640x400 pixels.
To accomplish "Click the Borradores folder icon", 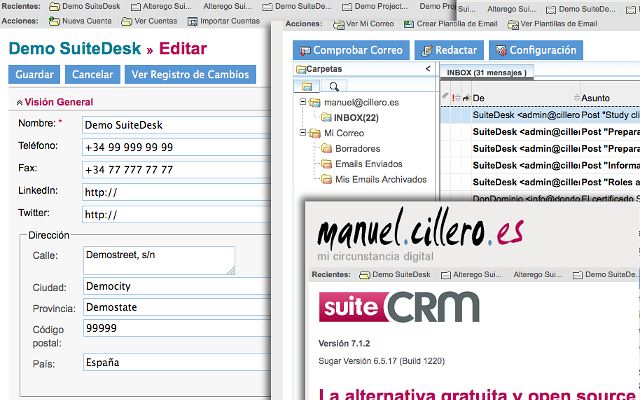I will click(x=326, y=148).
